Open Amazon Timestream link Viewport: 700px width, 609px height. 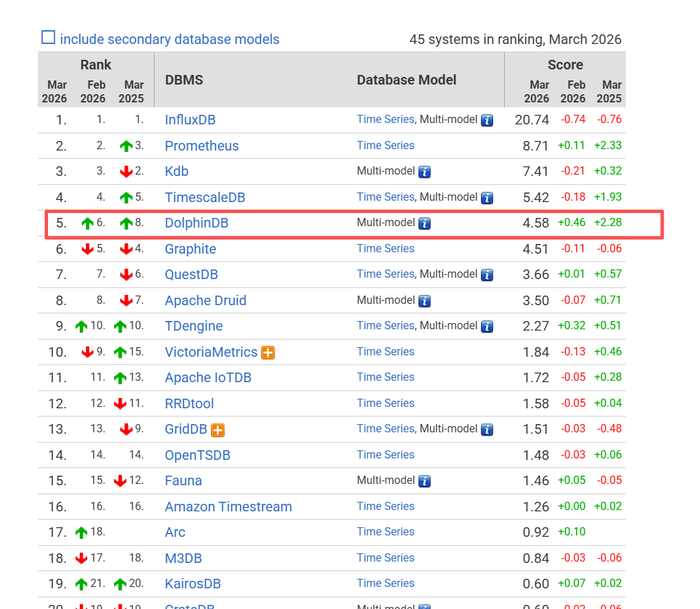pyautogui.click(x=229, y=507)
